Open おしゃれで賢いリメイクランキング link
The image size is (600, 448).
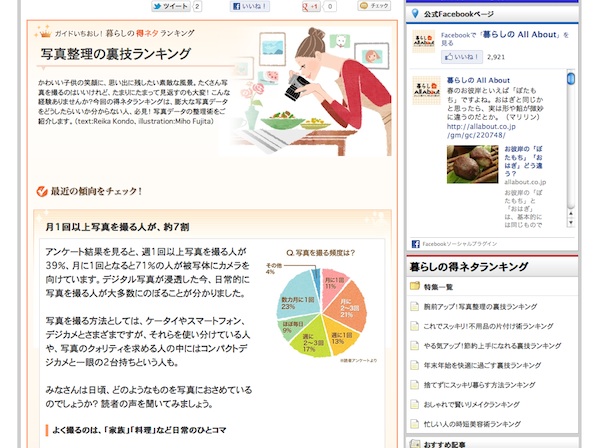pyautogui.click(x=466, y=402)
